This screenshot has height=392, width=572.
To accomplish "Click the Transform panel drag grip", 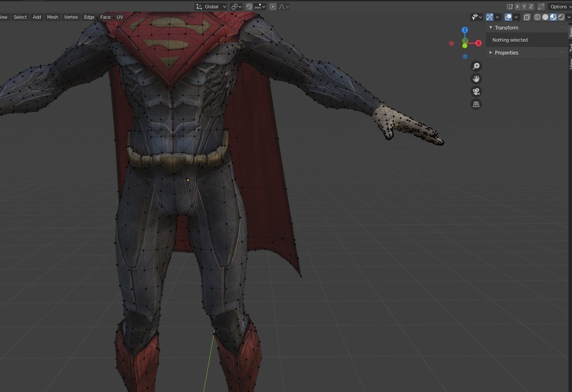I will coord(562,27).
